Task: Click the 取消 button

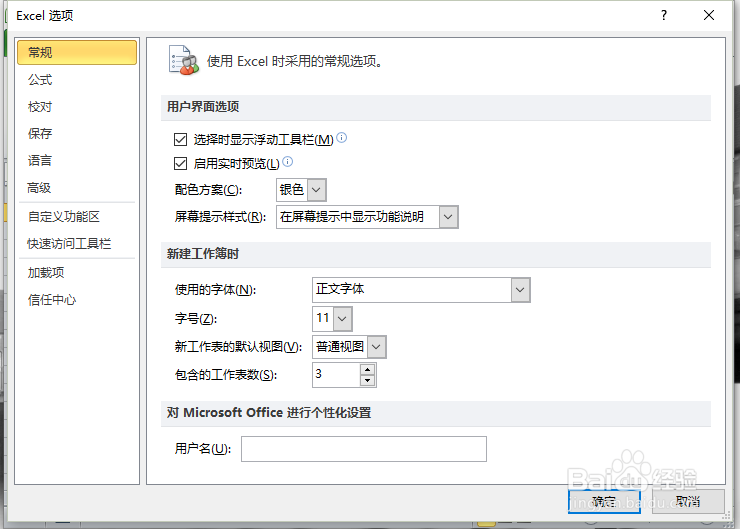Action: [x=688, y=501]
